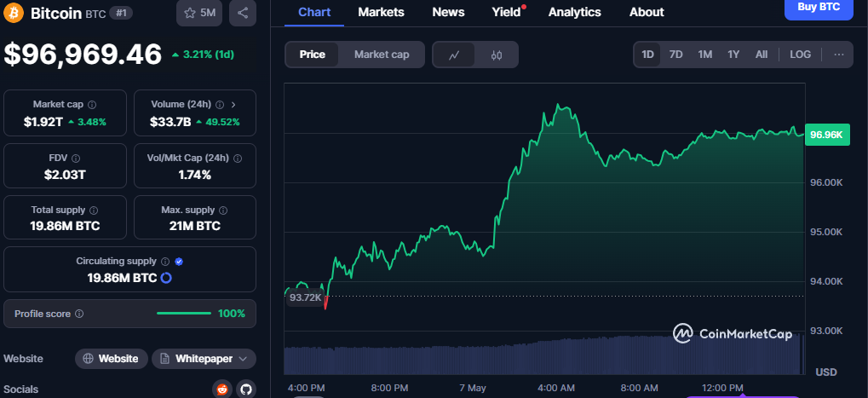Switch to candlestick chart view icon
The width and height of the screenshot is (868, 398).
point(497,55)
